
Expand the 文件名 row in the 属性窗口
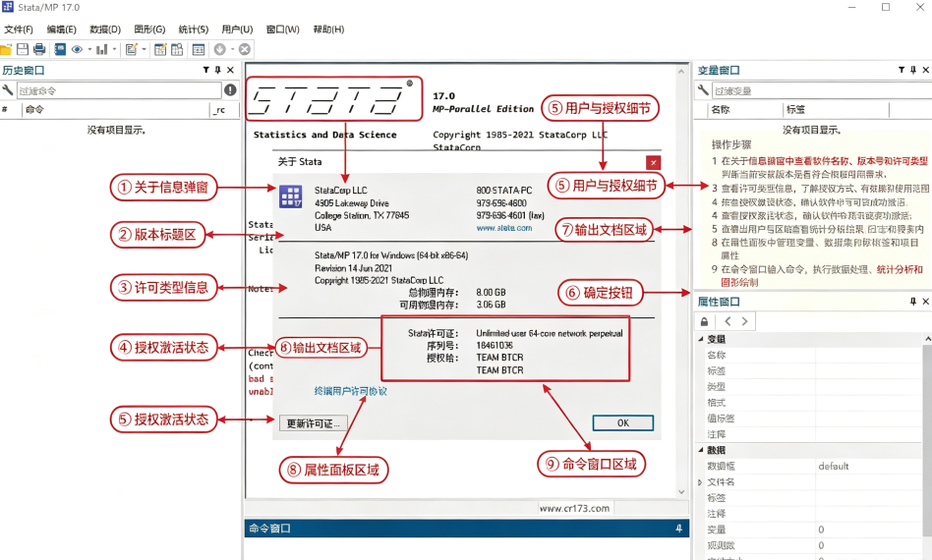700,482
